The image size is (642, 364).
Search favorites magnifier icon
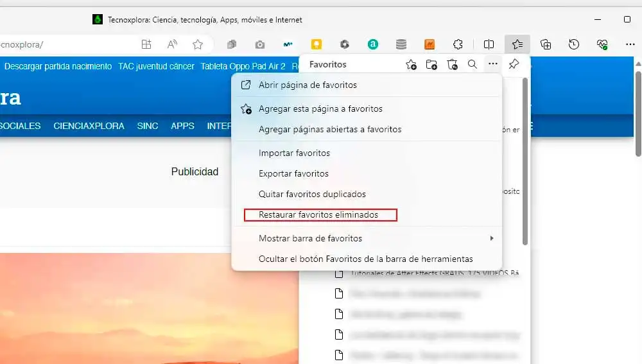point(473,64)
